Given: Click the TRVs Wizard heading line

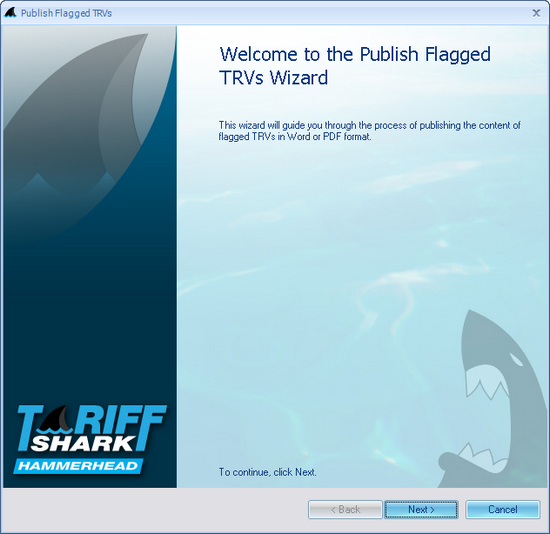Looking at the screenshot, I should [274, 78].
